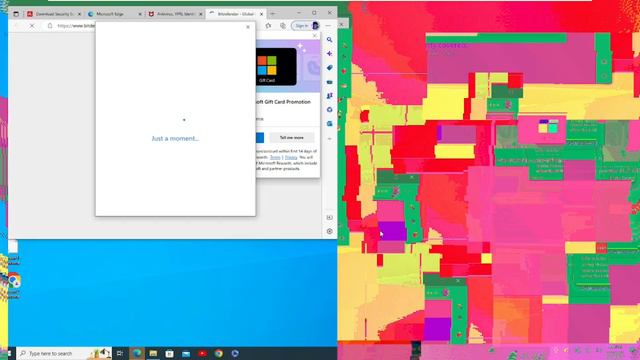Toggle the sidebar hide button near bottom
The width and height of the screenshot is (640, 360).
pyautogui.click(x=329, y=218)
